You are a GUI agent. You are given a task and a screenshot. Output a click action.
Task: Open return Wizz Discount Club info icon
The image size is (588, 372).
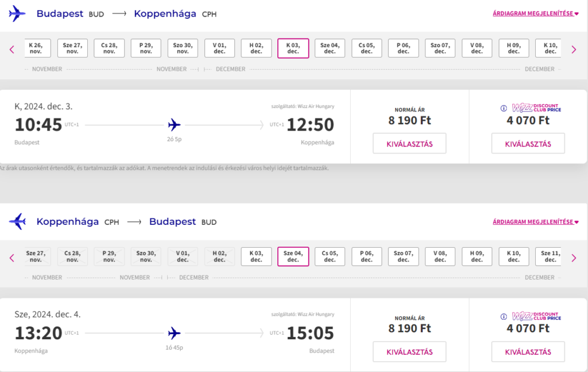coord(504,316)
